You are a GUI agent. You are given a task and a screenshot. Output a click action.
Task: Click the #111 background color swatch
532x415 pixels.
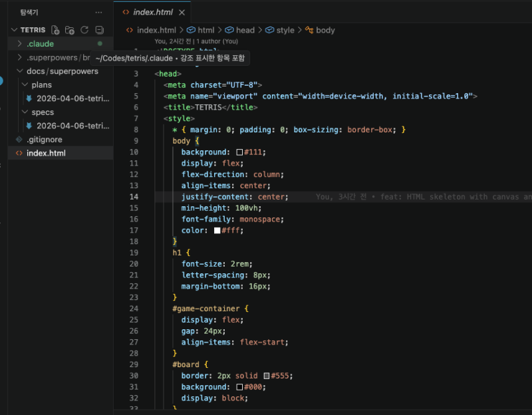click(239, 152)
